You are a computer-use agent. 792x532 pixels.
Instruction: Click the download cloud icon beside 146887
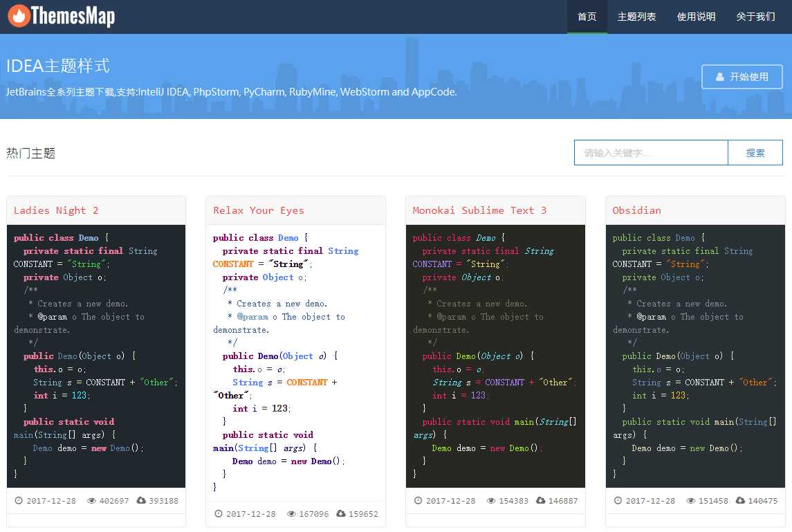(x=540, y=500)
